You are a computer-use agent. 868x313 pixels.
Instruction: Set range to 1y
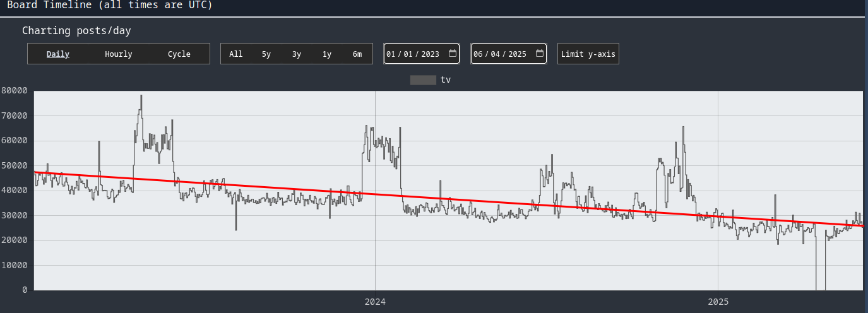(x=327, y=54)
